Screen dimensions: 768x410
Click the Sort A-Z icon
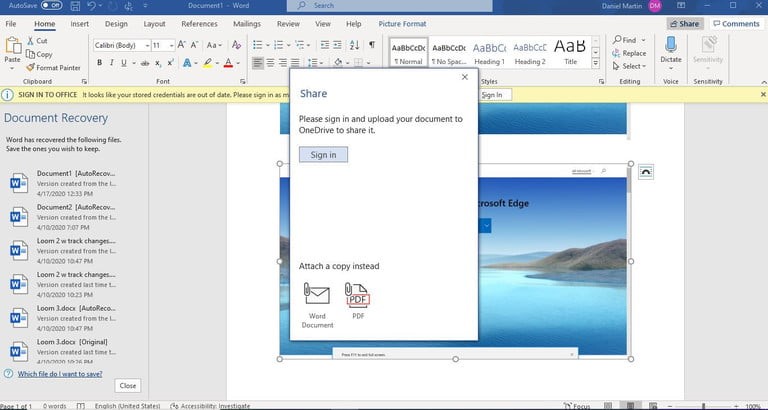coord(355,45)
